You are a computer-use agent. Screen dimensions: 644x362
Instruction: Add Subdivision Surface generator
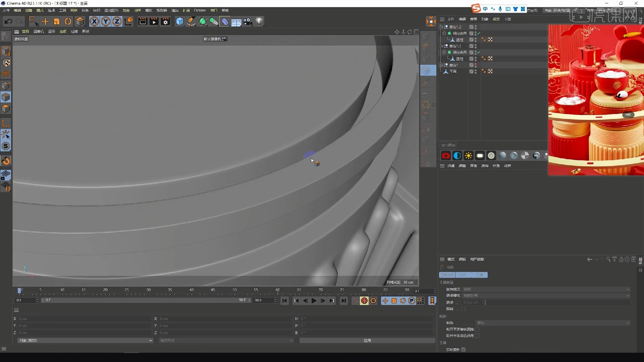coord(203,21)
